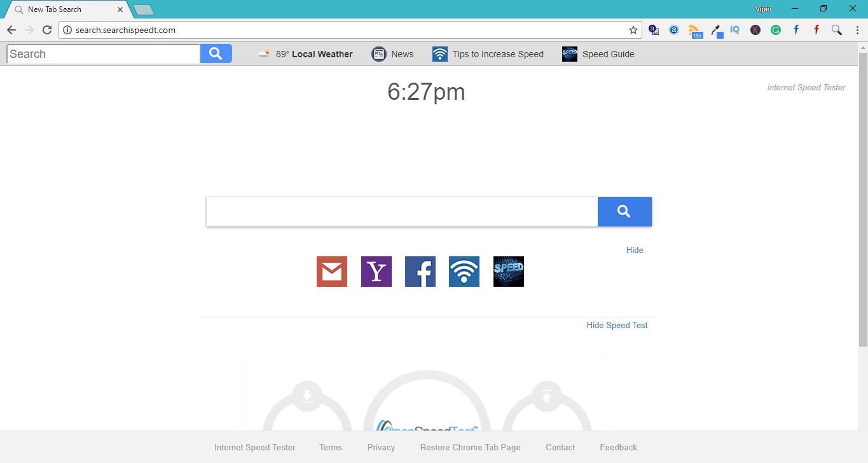Click the Restore Chrome Tab Page link
The image size is (868, 463).
coord(469,447)
